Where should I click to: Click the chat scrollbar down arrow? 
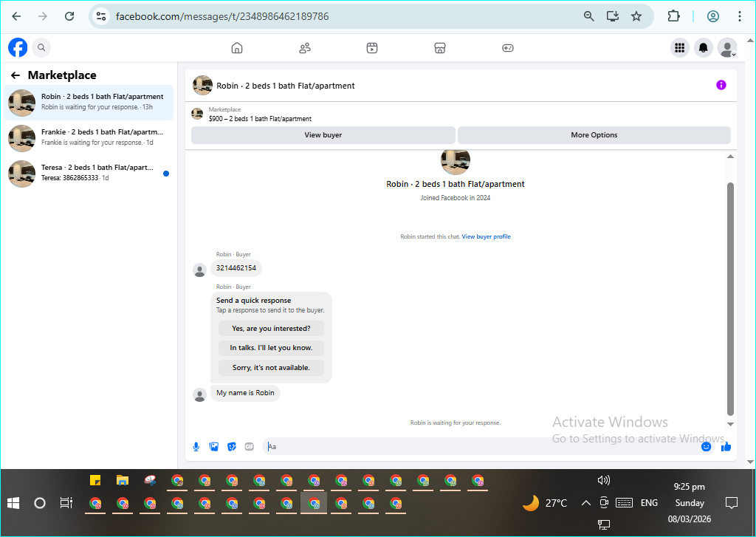coord(730,424)
